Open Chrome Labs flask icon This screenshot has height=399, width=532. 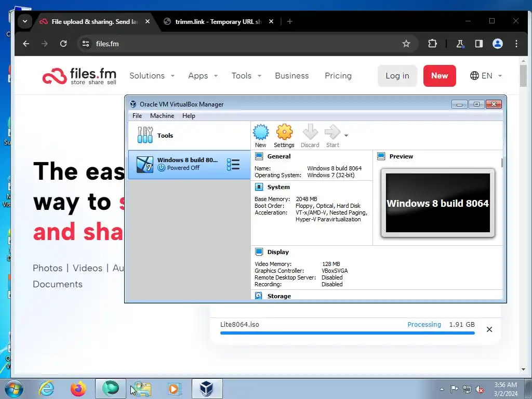pos(460,44)
